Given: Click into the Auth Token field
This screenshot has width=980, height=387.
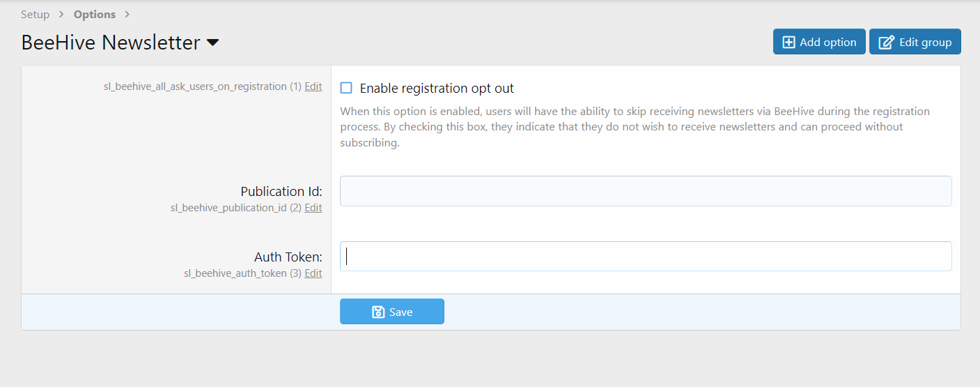Looking at the screenshot, I should pos(646,257).
